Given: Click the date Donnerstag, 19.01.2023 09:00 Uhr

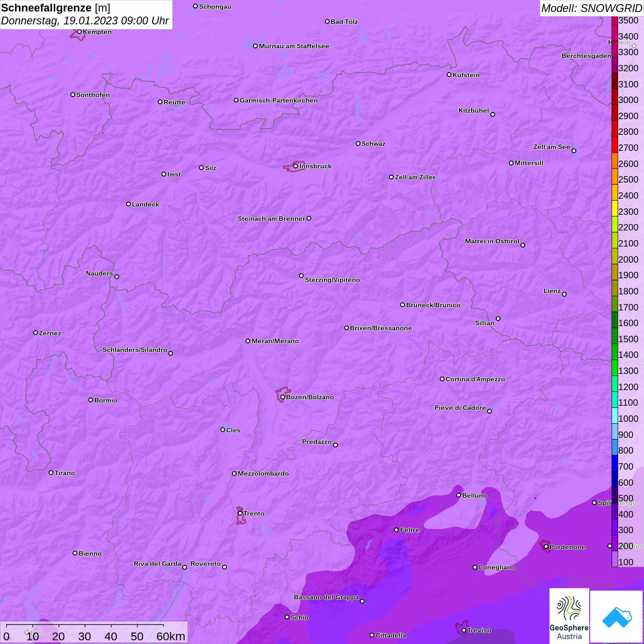Looking at the screenshot, I should 85,21.
